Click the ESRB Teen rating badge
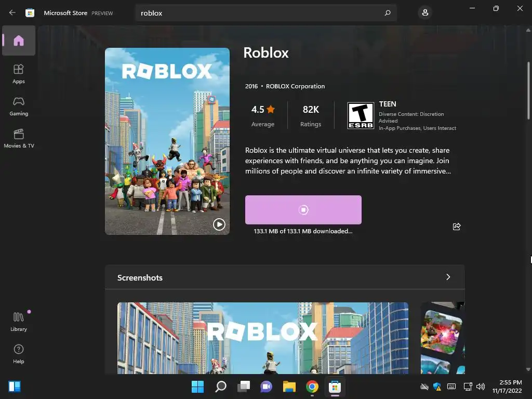 (x=361, y=115)
